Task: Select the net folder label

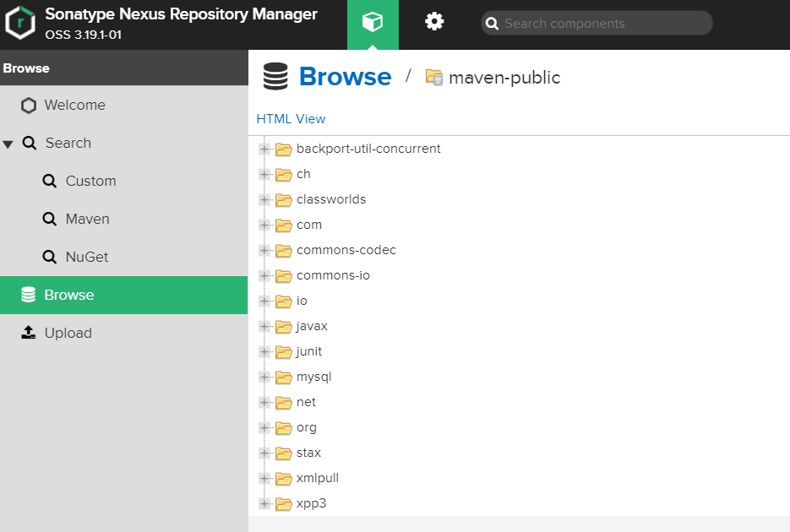Action: tap(306, 402)
